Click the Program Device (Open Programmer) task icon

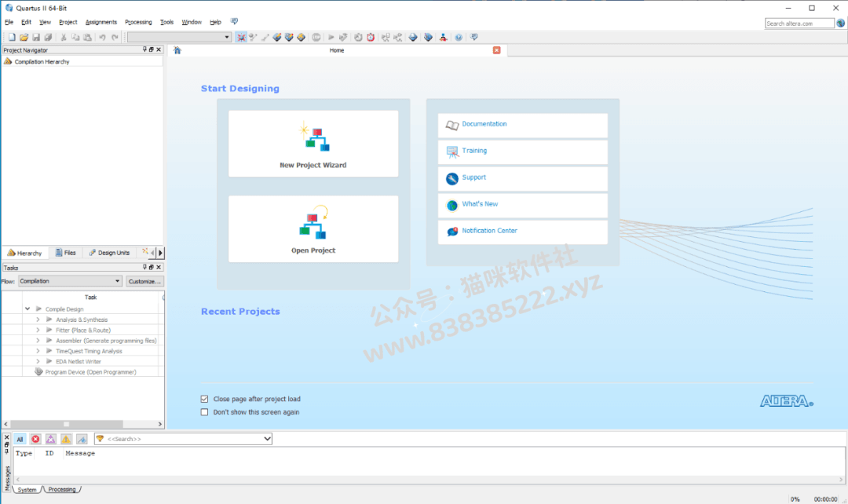click(38, 372)
